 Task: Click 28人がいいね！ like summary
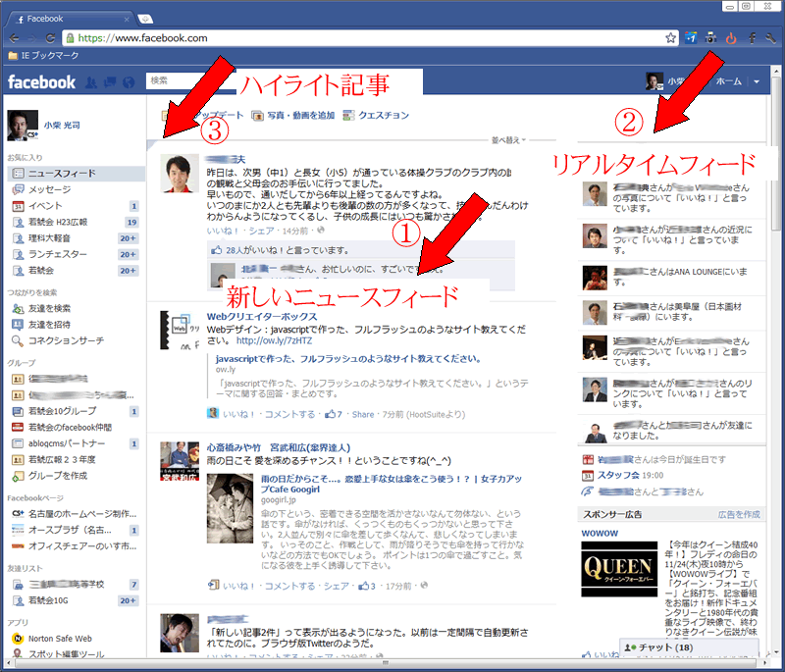click(288, 250)
